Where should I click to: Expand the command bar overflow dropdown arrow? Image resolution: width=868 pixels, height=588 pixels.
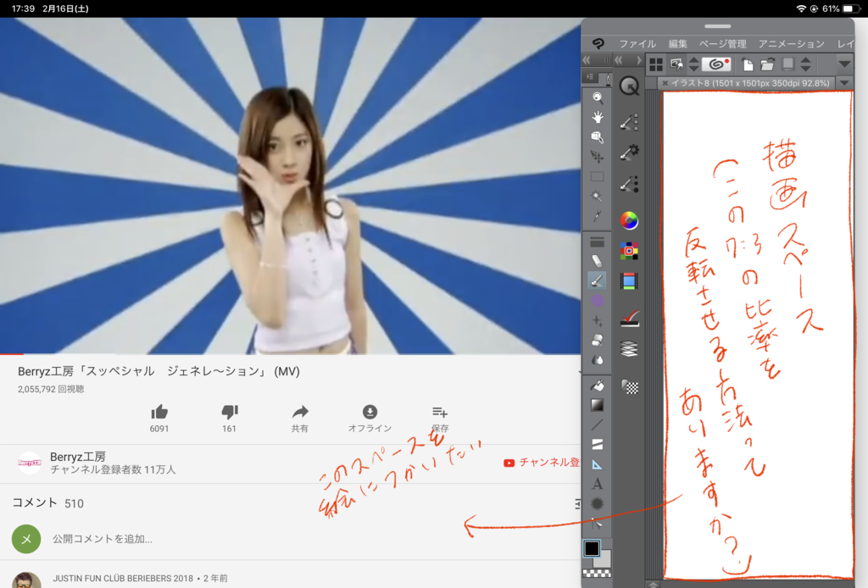point(845,64)
